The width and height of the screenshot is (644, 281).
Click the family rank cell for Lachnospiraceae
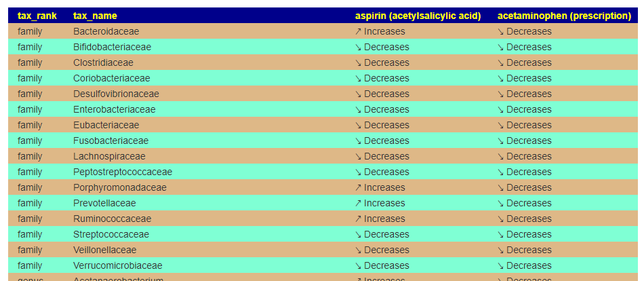point(30,156)
